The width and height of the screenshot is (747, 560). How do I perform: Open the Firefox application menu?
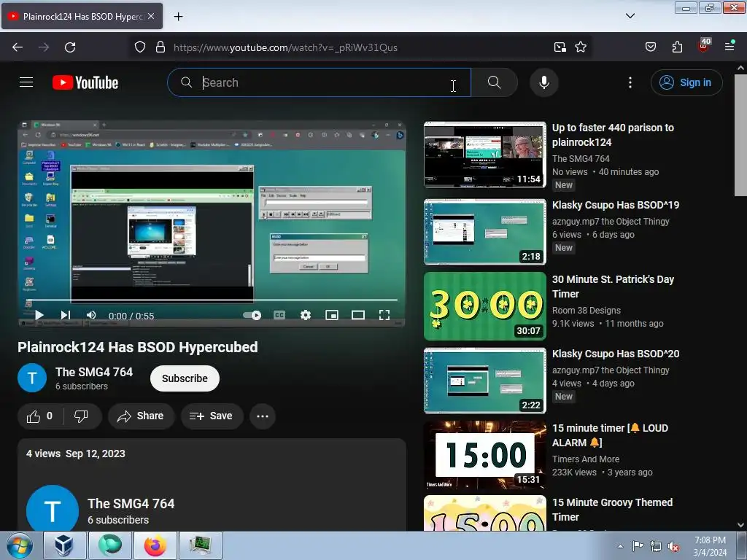click(x=729, y=46)
